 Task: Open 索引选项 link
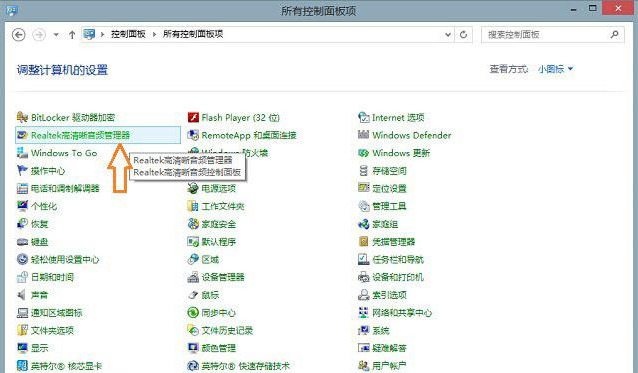pos(389,295)
